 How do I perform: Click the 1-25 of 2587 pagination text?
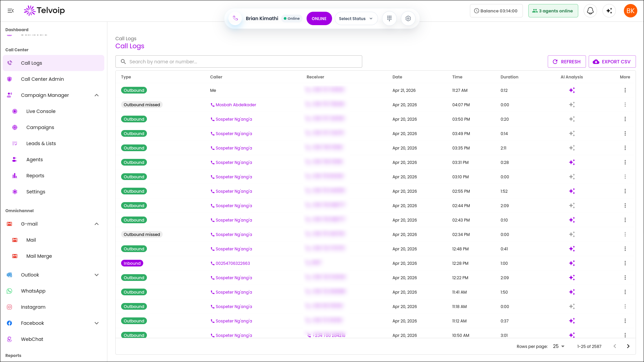pos(589,347)
